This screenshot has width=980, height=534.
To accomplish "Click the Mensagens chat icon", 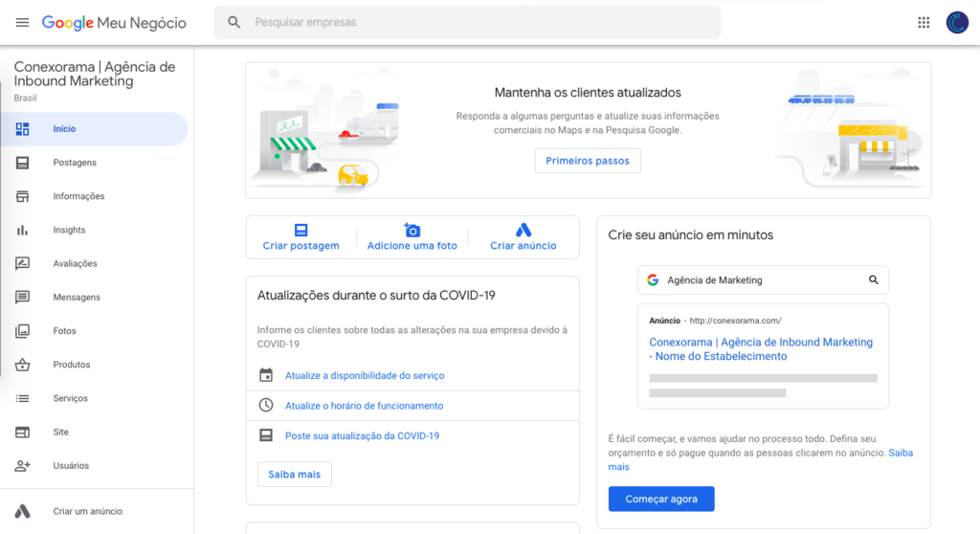I will (23, 297).
